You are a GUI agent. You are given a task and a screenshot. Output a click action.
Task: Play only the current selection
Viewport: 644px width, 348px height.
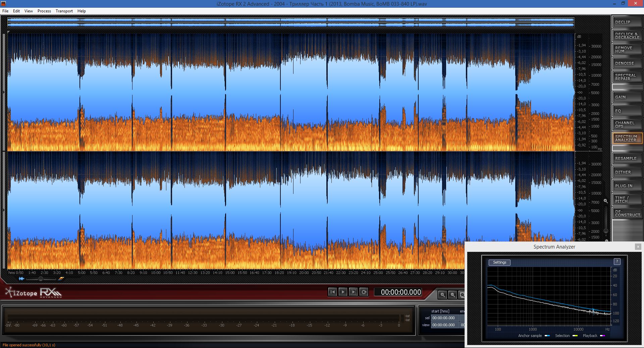pyautogui.click(x=353, y=292)
